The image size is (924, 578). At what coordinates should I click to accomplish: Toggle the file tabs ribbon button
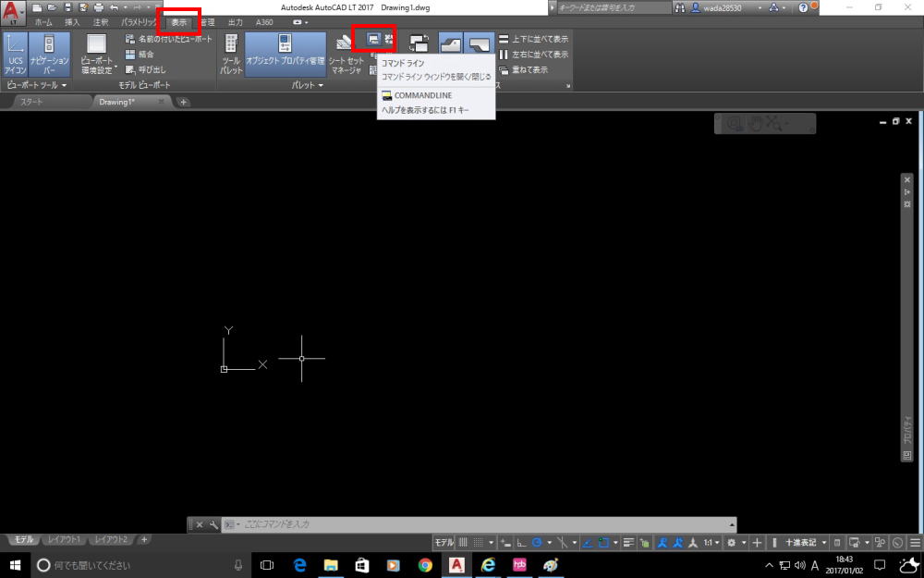pyautogui.click(x=452, y=43)
